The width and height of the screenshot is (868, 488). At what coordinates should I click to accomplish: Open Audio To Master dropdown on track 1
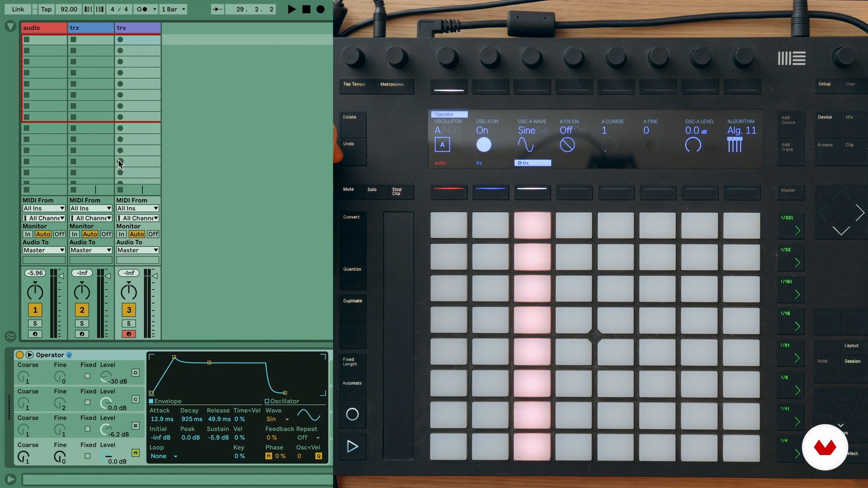pyautogui.click(x=44, y=250)
